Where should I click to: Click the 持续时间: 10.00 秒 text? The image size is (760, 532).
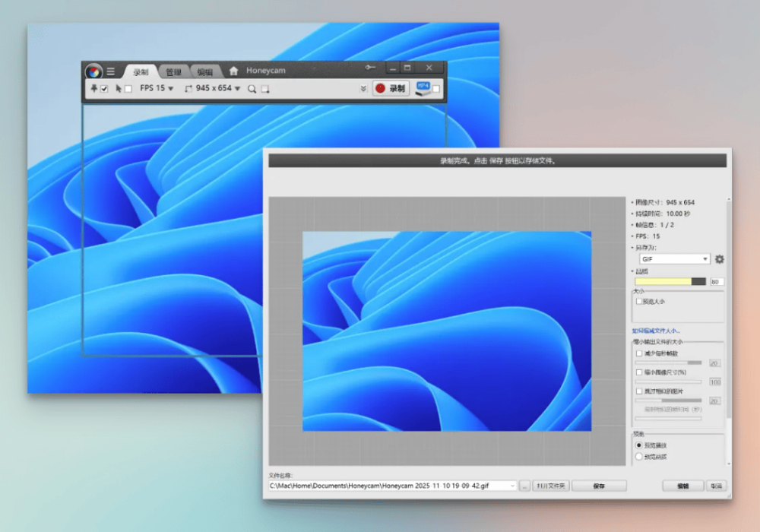point(663,214)
